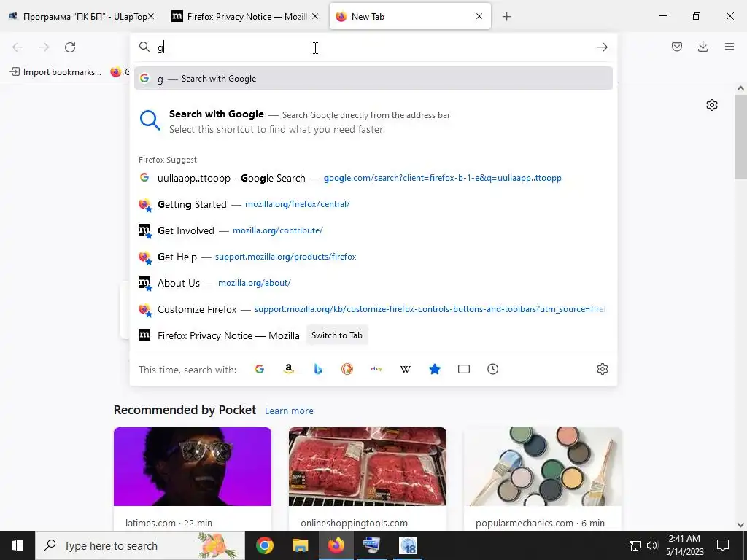Screen dimensions: 747x560
Task: Switch to Firefox Privacy Notice tab
Action: click(x=245, y=17)
